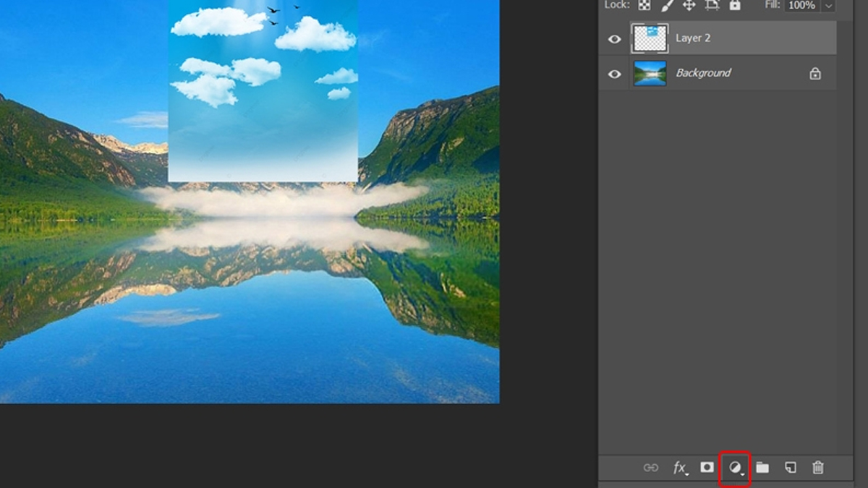Click the Fill value field
This screenshot has width=868, height=488.
(801, 6)
